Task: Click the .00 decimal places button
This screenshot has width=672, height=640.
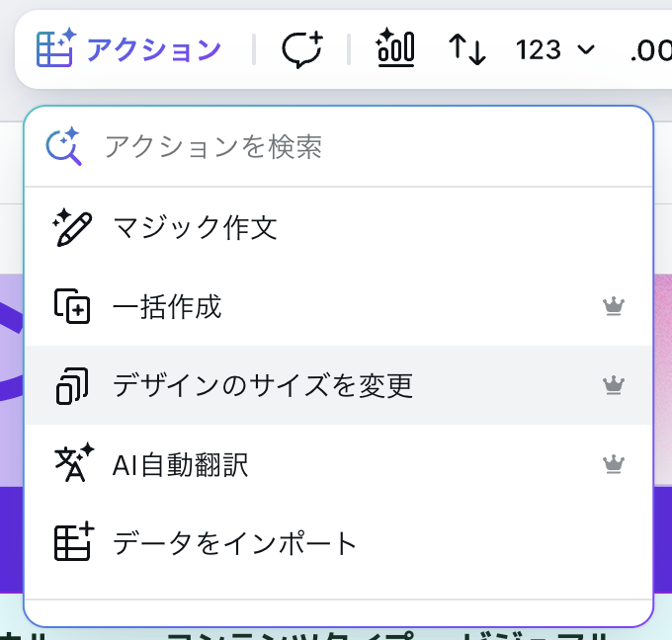Action: [650, 50]
